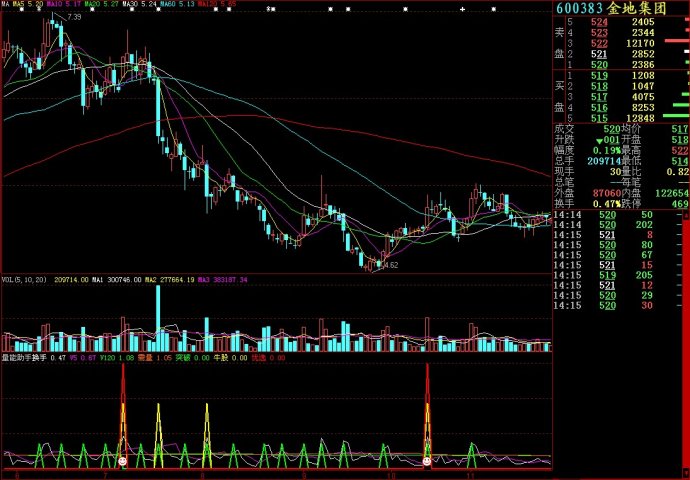
Task: Click the V5 0.67 indicator value
Action: point(83,358)
